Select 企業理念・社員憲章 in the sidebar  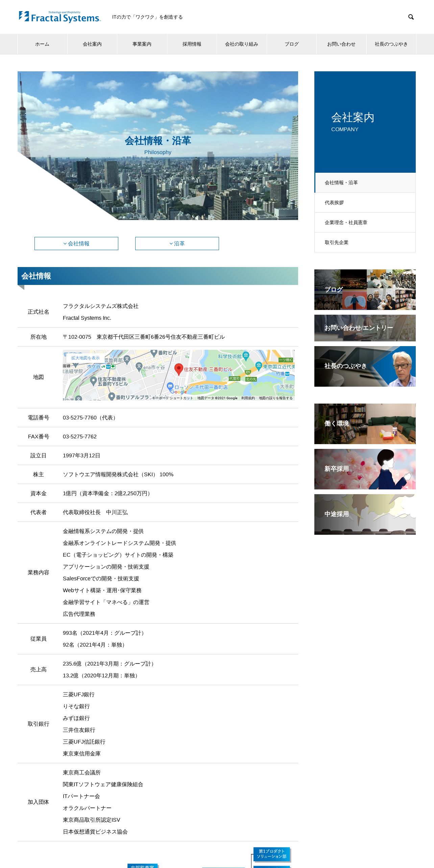pos(365,222)
